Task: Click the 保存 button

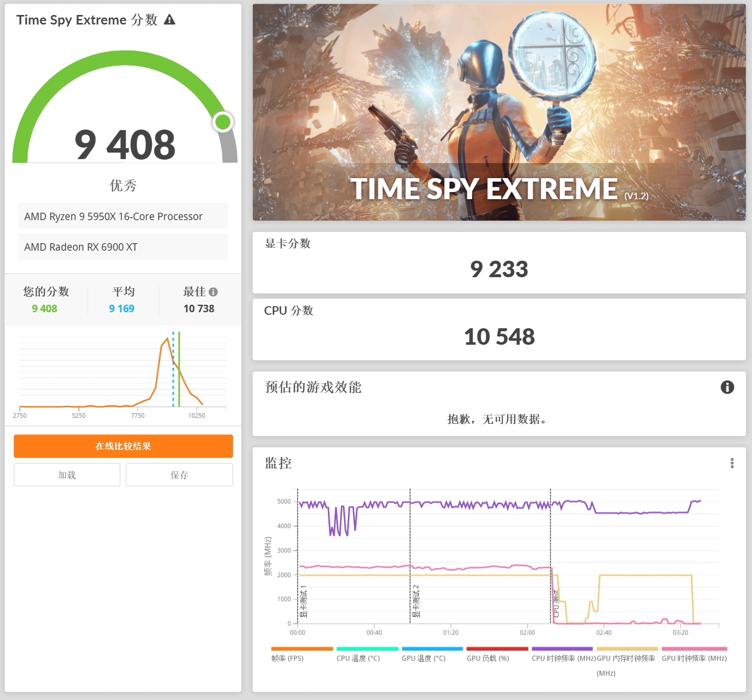Action: pos(179,475)
